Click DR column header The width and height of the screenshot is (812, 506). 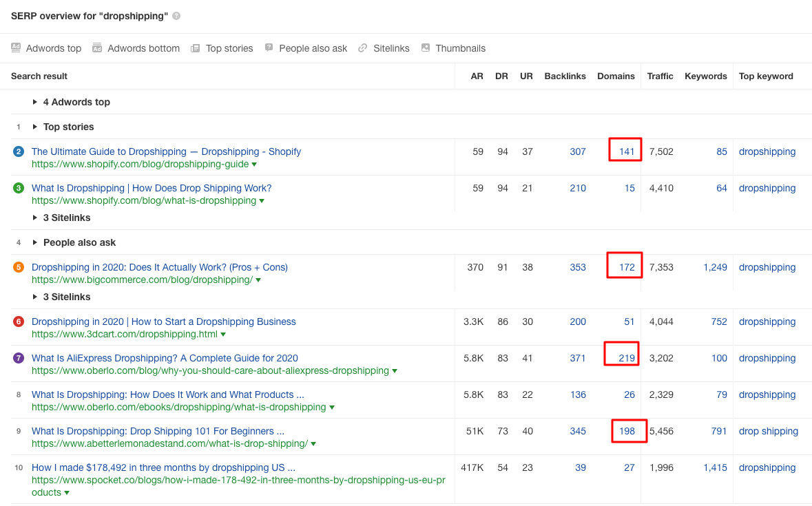coord(501,76)
